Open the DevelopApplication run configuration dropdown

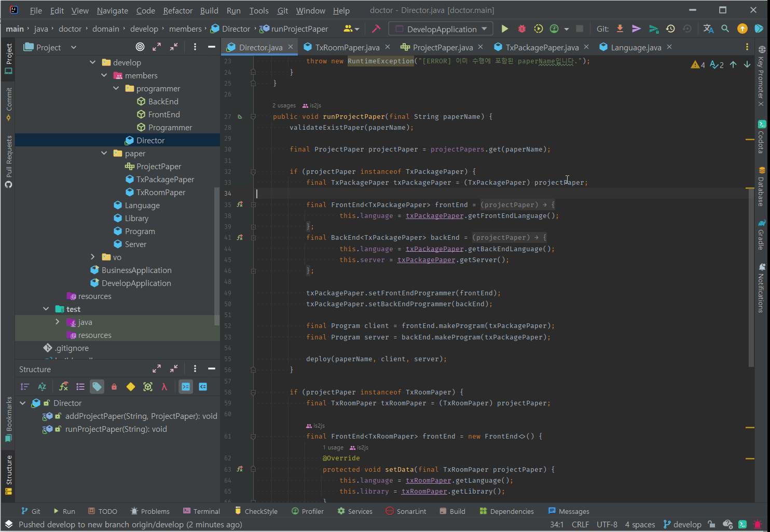click(442, 29)
